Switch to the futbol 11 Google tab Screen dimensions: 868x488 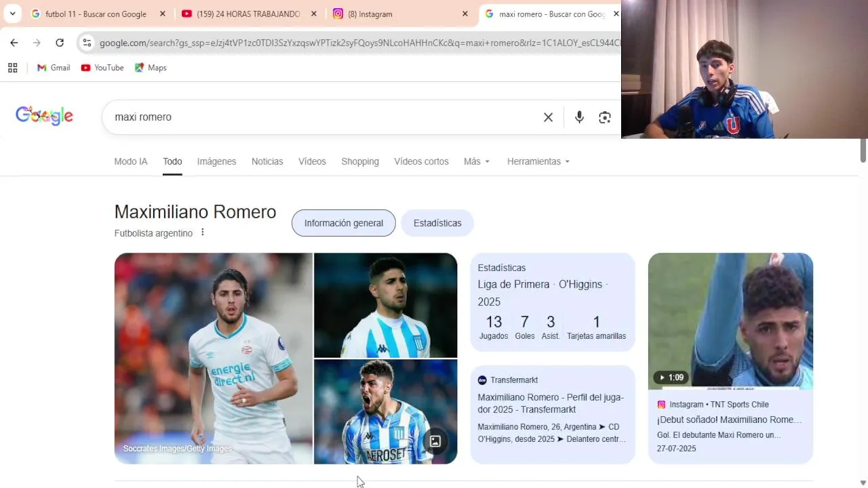[x=96, y=14]
